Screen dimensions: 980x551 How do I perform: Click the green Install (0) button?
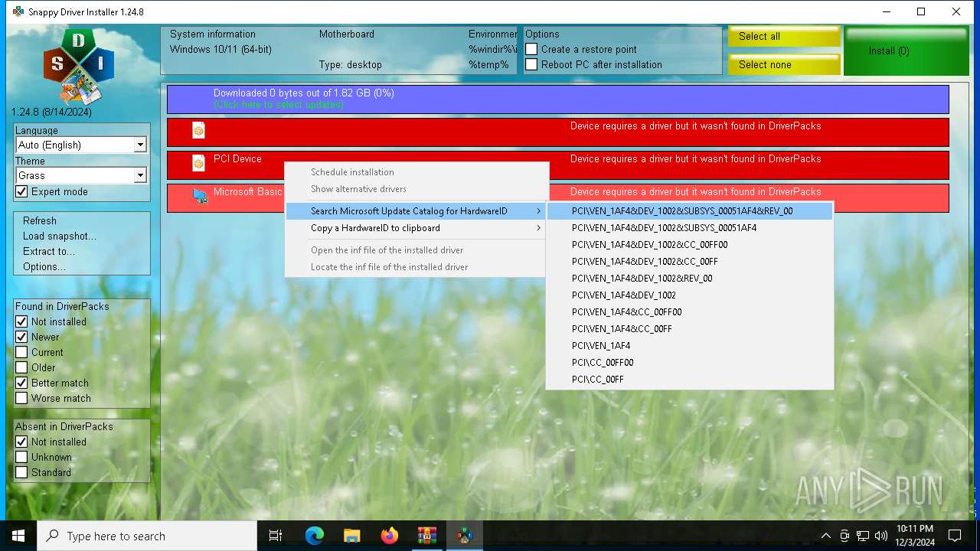pyautogui.click(x=908, y=51)
